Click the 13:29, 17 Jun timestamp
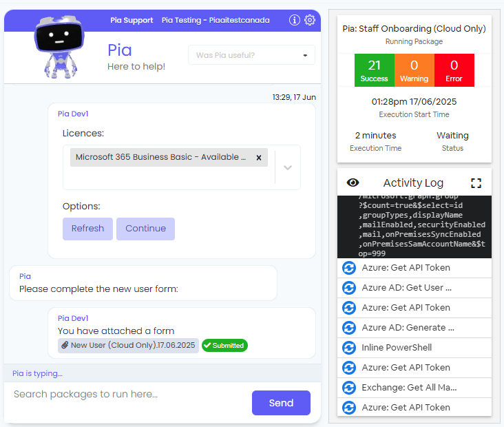The image size is (504, 427). pyautogui.click(x=294, y=97)
